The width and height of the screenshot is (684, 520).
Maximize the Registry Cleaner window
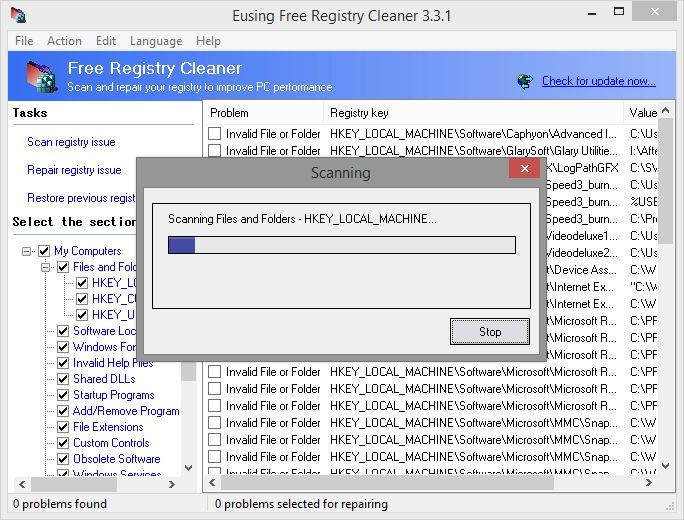point(619,12)
